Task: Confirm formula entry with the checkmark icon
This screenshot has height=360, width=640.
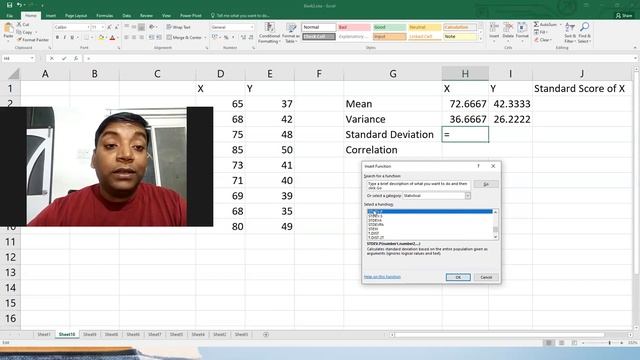Action: point(64,58)
